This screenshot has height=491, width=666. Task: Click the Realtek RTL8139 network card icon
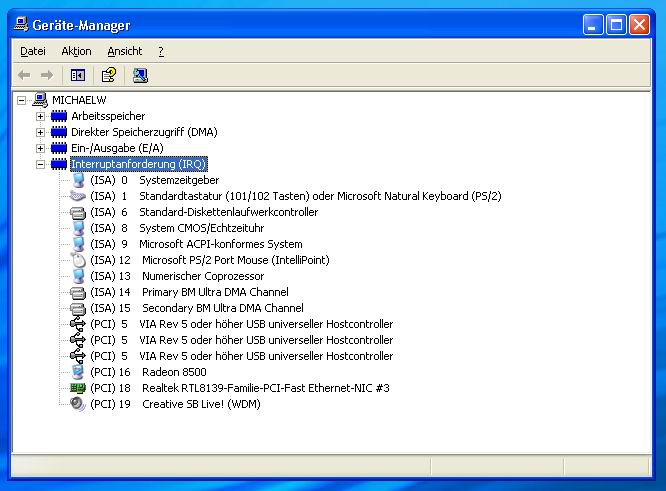click(x=78, y=388)
